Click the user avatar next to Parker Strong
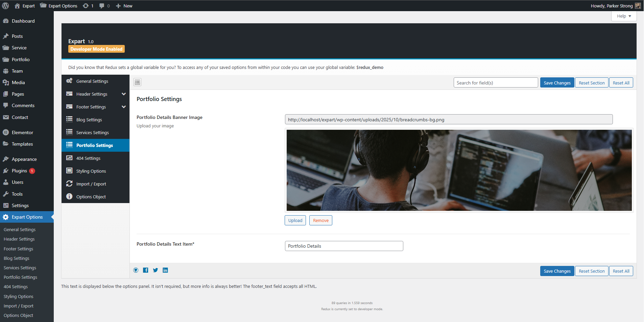 pyautogui.click(x=638, y=6)
